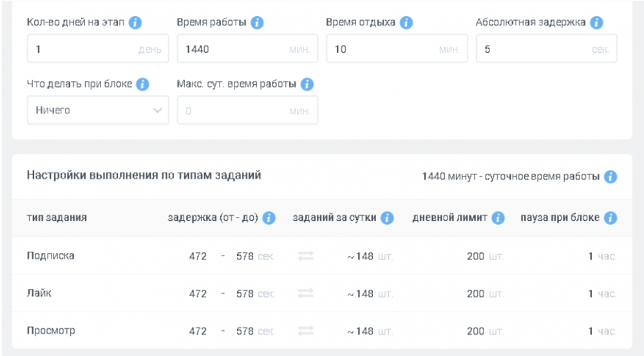Click info icon next to Время работы
The width and height of the screenshot is (644, 356).
[x=257, y=23]
